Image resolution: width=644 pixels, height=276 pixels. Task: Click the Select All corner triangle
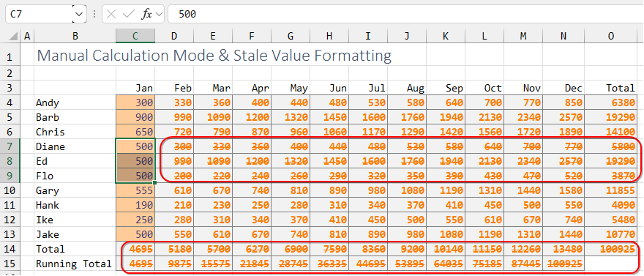pos(13,36)
